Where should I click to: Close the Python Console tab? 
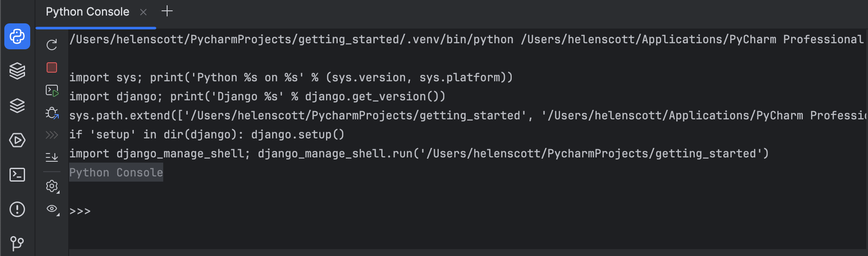tap(143, 12)
